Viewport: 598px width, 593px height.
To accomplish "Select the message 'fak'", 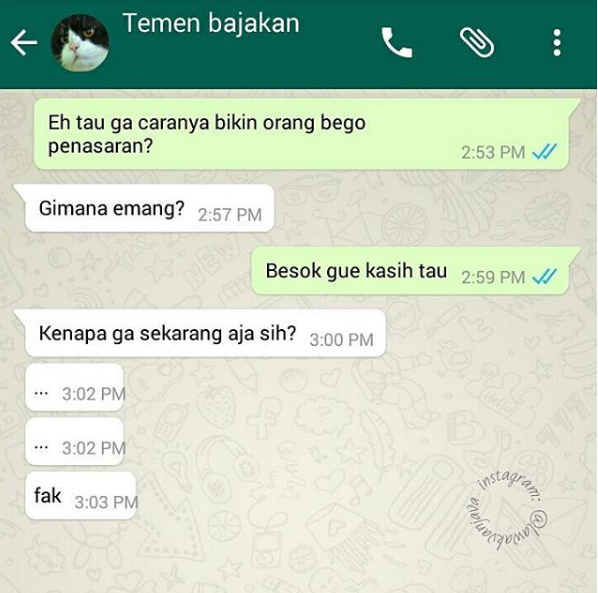I will pyautogui.click(x=80, y=496).
